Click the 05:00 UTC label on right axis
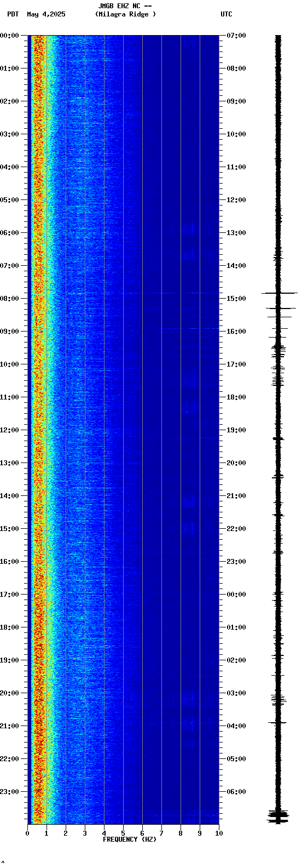The image size is (302, 868). tap(236, 759)
